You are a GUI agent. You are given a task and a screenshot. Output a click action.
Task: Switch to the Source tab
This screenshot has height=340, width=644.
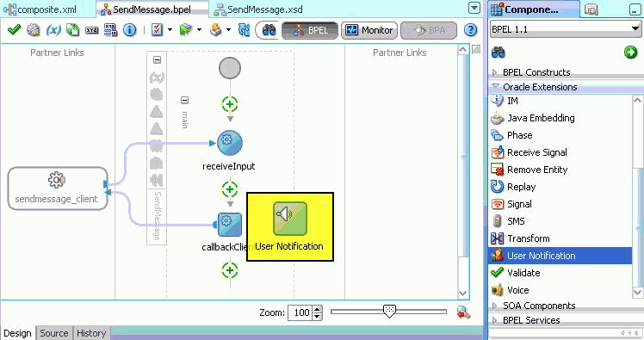coord(53,333)
